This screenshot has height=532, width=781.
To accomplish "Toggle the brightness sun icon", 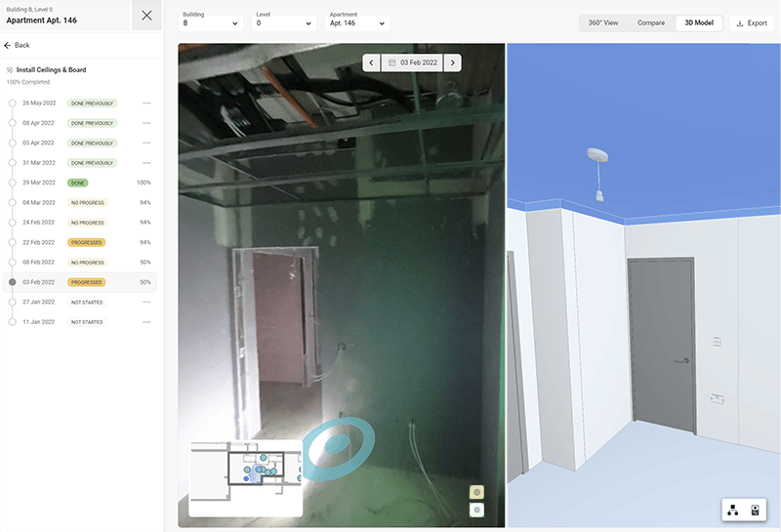I will click(476, 510).
